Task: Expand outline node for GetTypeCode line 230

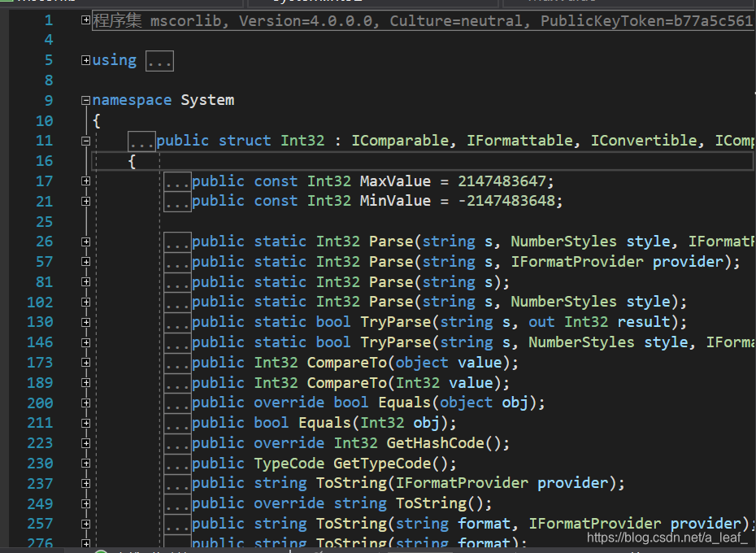Action: pyautogui.click(x=86, y=464)
